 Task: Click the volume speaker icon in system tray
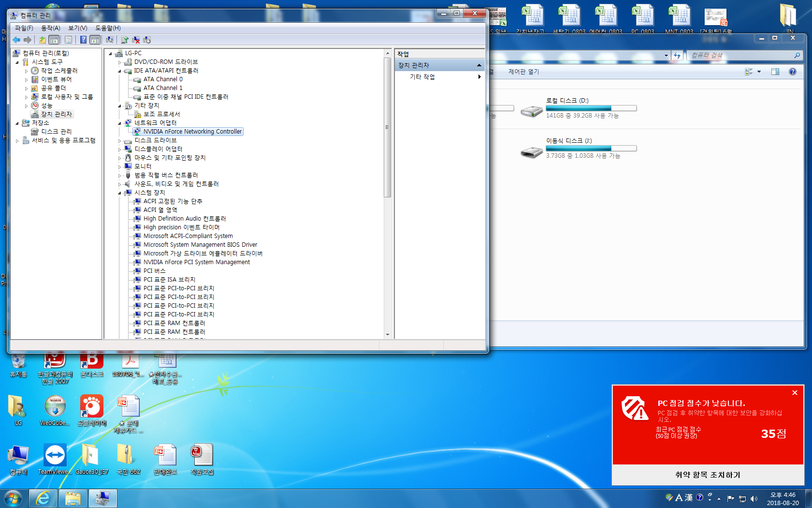[754, 499]
